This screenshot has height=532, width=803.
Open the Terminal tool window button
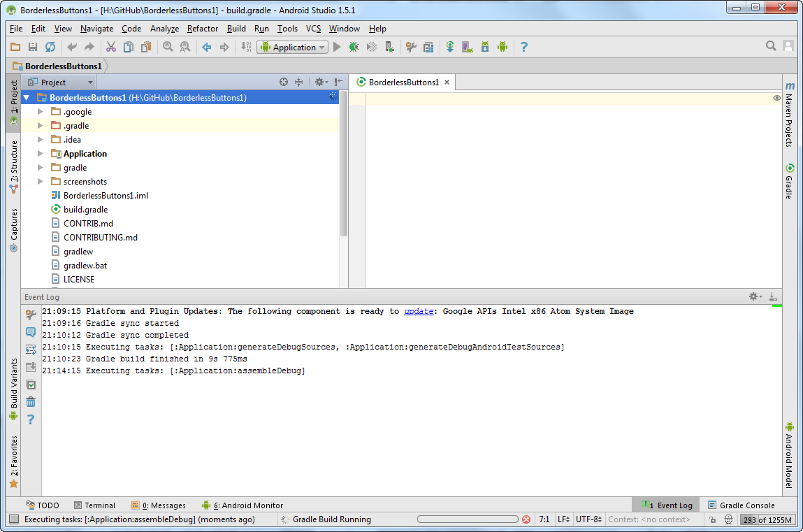coord(94,505)
